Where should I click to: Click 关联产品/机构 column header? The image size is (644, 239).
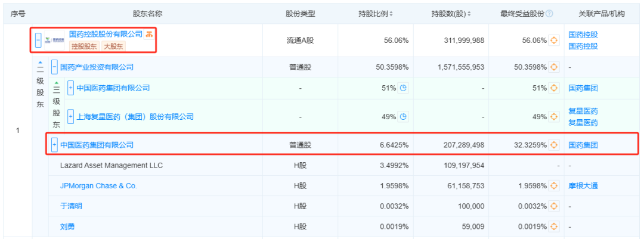[x=601, y=14]
